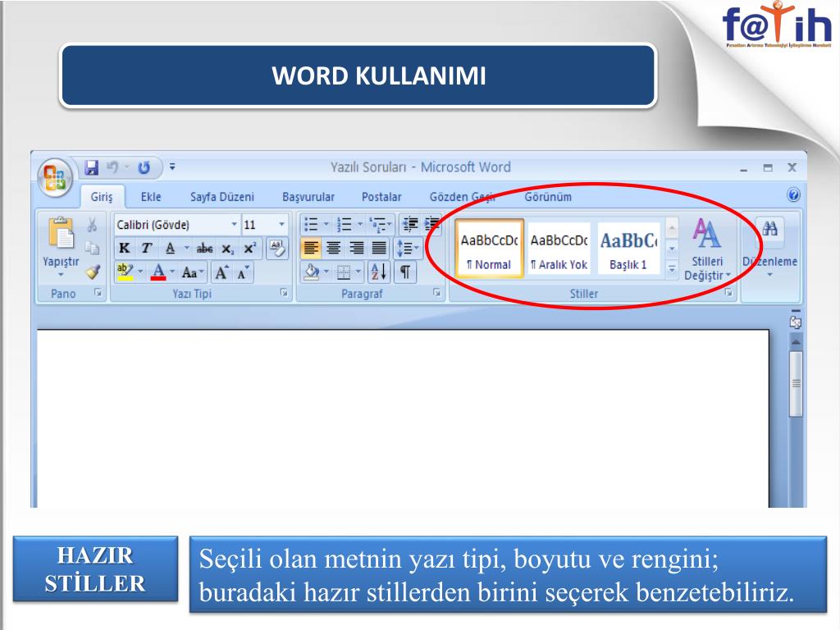Viewport: 840px width, 630px height.
Task: Open the Sayfa Düzeni tab
Action: tap(222, 197)
